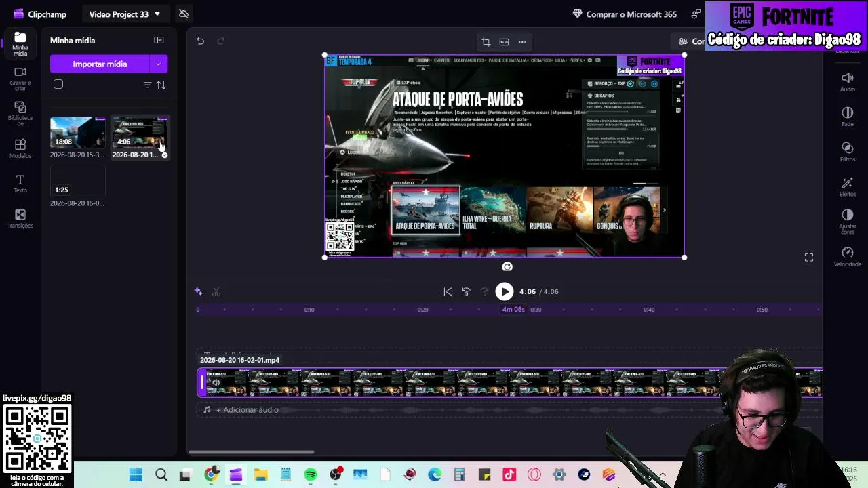Open the Biblioteca de conteúdo sidebar tab
868x488 pixels.
(20, 114)
